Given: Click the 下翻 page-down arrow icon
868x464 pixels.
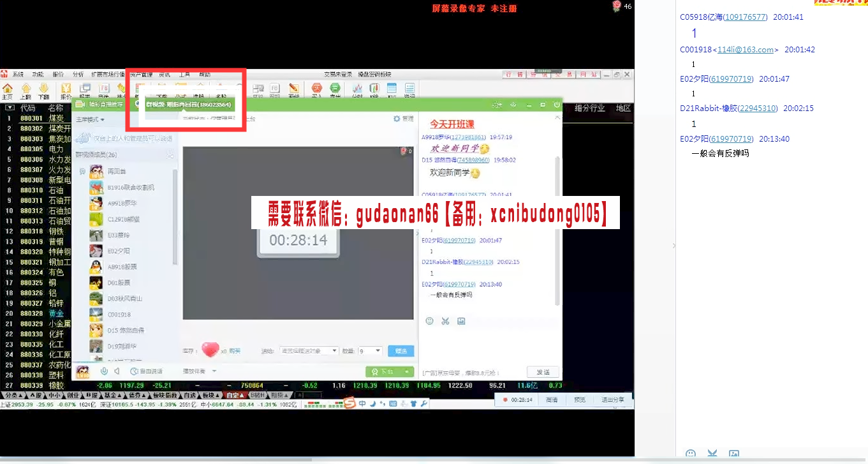Looking at the screenshot, I should [43, 90].
